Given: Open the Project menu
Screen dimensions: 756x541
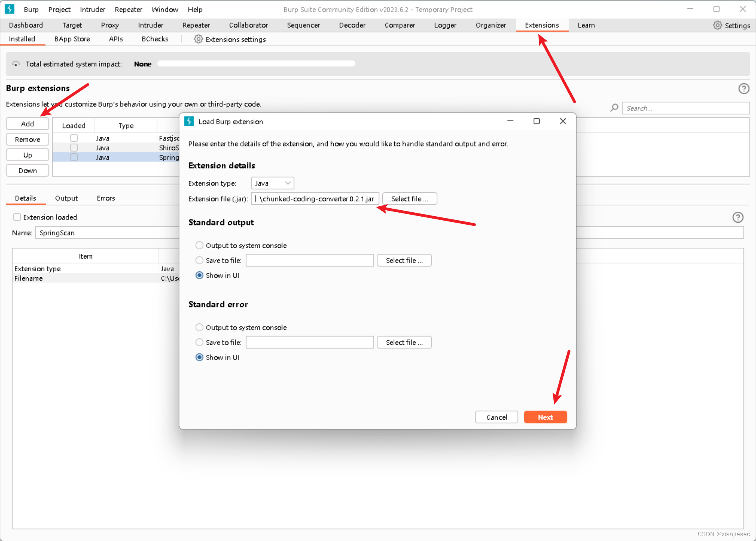Looking at the screenshot, I should [59, 9].
